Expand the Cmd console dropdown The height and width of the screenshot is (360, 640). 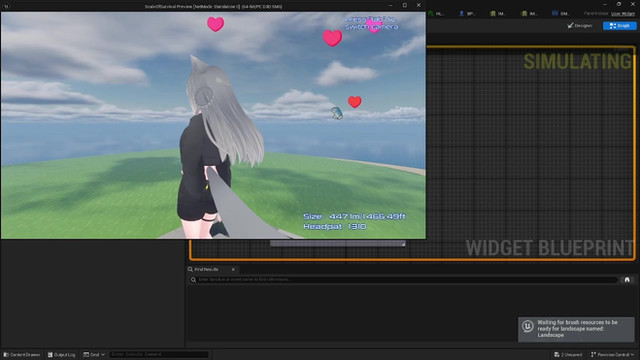coord(94,355)
